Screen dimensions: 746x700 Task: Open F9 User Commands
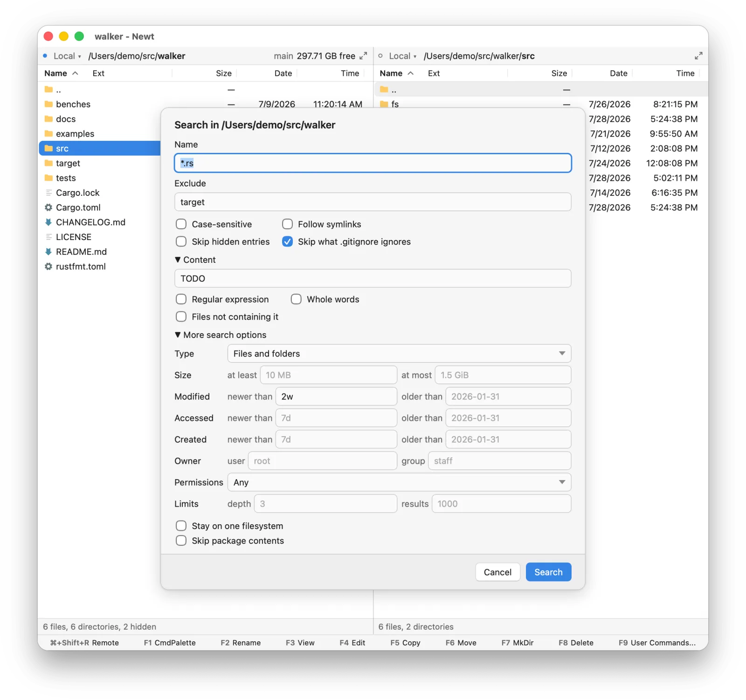coord(657,643)
